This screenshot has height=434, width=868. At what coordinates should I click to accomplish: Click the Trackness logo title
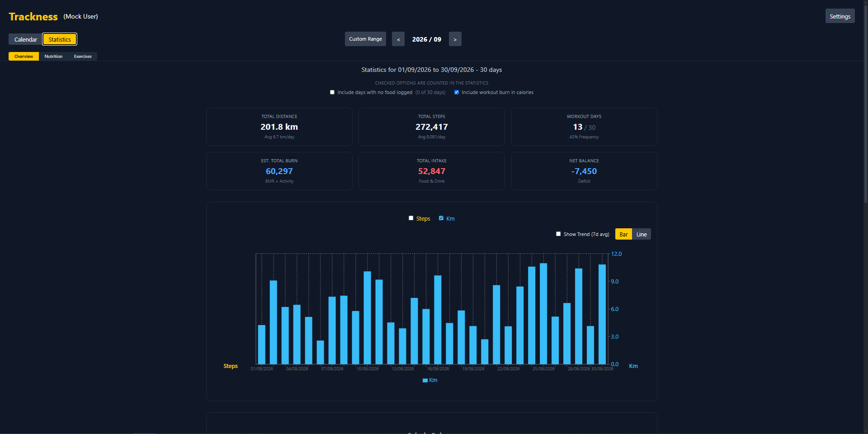click(33, 17)
